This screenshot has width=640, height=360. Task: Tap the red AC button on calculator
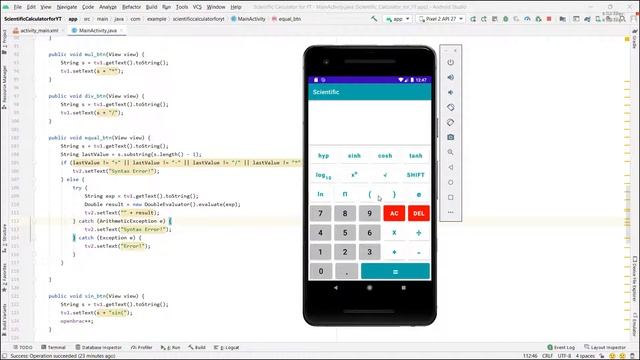pos(394,213)
